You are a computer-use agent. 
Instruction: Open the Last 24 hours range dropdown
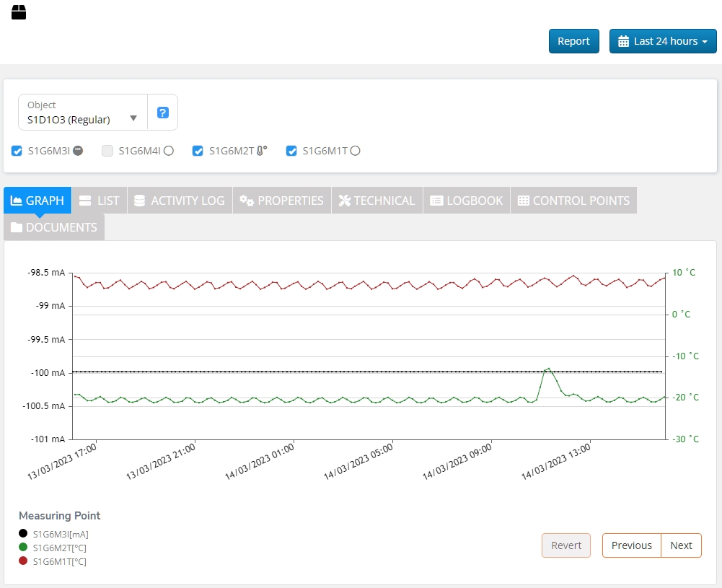(663, 41)
